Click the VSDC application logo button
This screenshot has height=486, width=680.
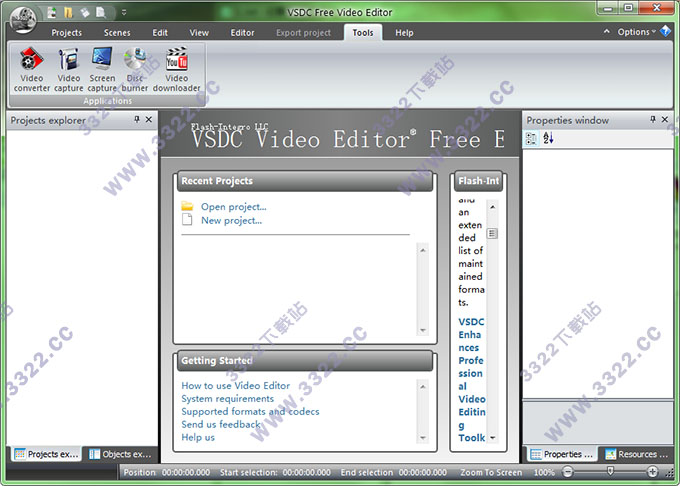click(x=23, y=20)
